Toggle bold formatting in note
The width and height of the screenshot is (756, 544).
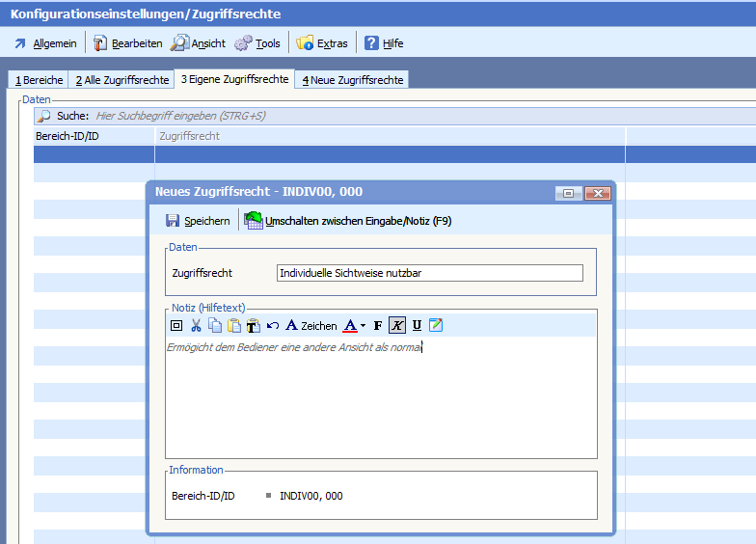pyautogui.click(x=378, y=326)
